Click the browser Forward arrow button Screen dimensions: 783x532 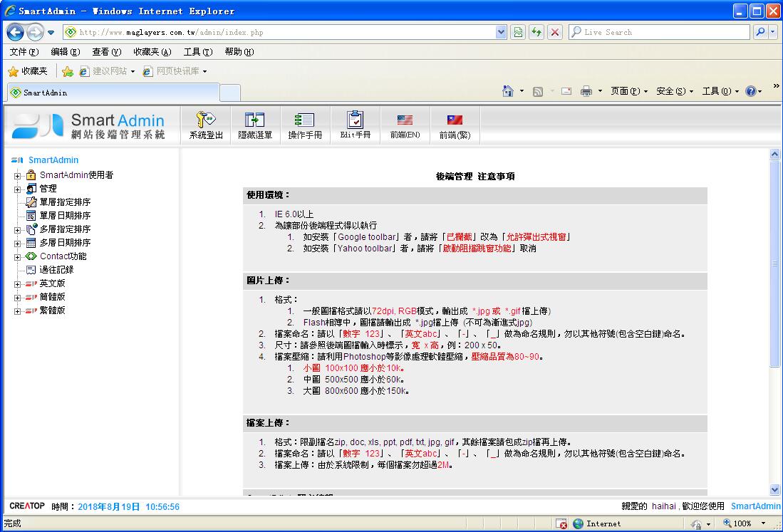pos(34,33)
